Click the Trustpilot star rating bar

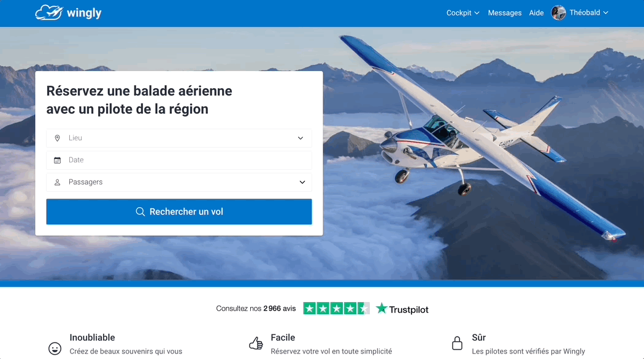(x=336, y=308)
